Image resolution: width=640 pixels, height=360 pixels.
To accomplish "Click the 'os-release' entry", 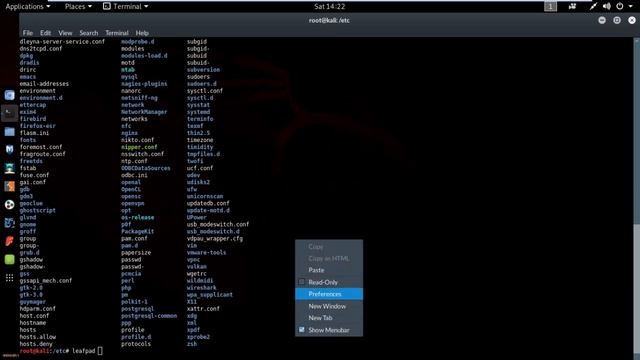I will (x=138, y=218).
